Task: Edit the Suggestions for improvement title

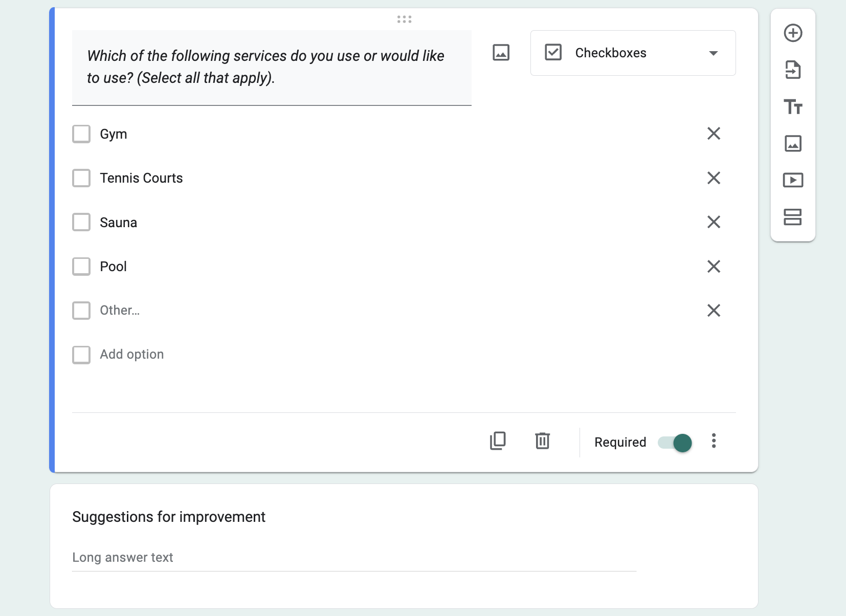Action: point(169,517)
